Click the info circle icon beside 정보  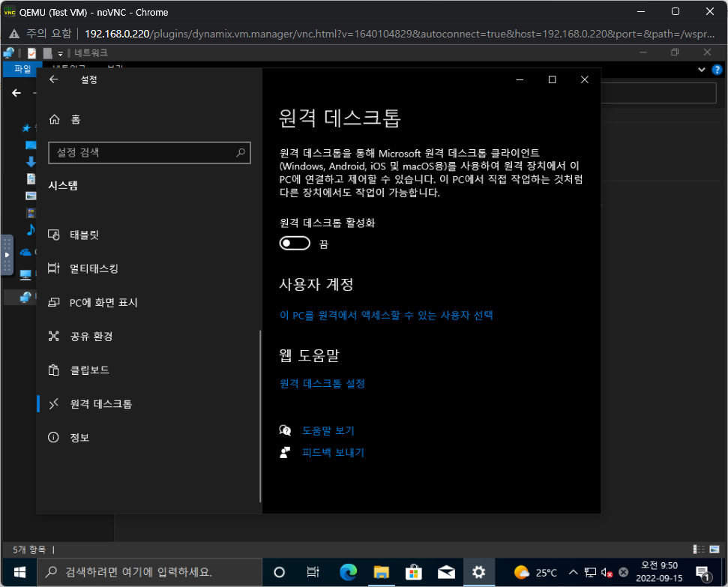[x=53, y=438]
